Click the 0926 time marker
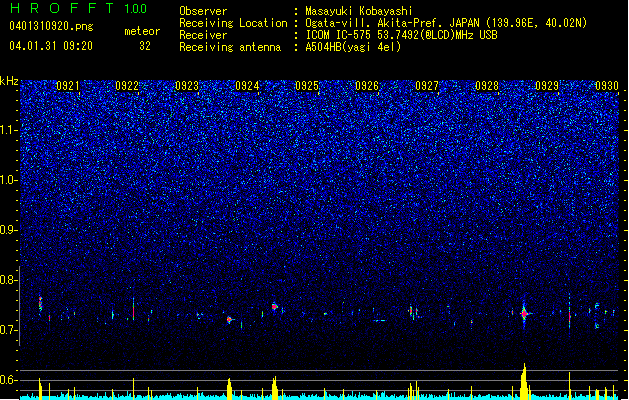 (367, 86)
